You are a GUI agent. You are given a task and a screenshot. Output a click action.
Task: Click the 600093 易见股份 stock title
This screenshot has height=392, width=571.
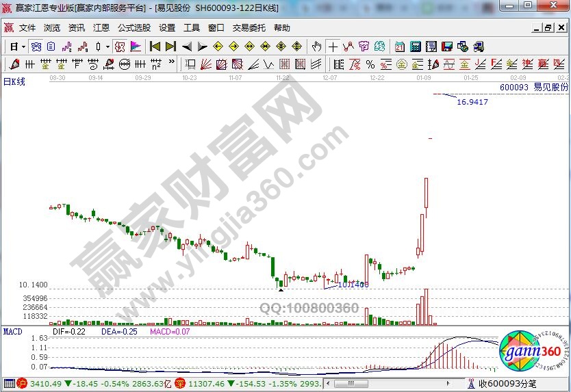pos(533,88)
